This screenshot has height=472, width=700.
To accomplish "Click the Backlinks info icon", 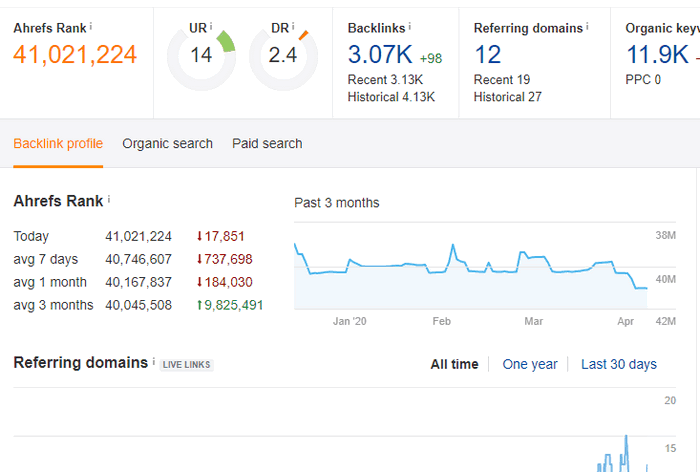I will click(x=409, y=27).
